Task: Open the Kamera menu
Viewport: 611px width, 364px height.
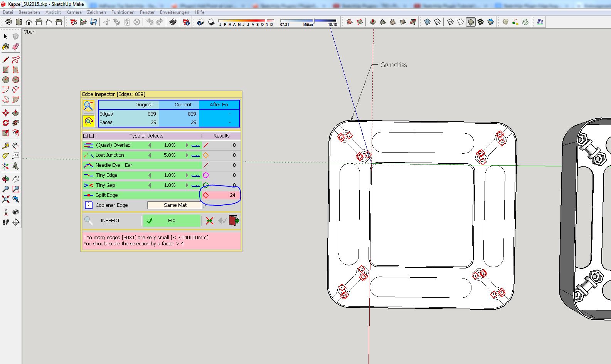Action: click(x=74, y=12)
